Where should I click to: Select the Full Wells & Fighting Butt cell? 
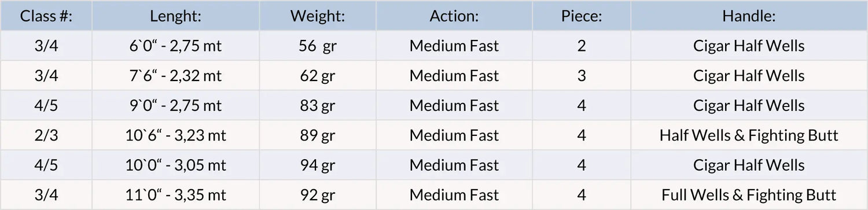click(749, 195)
